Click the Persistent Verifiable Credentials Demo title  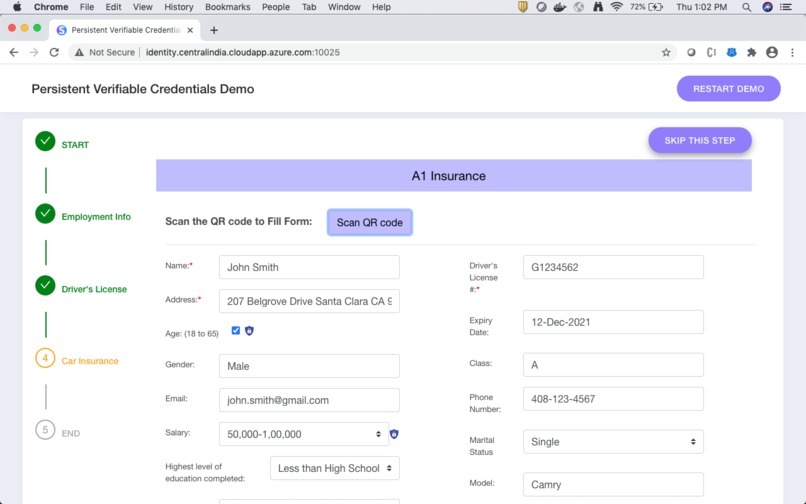pos(143,89)
